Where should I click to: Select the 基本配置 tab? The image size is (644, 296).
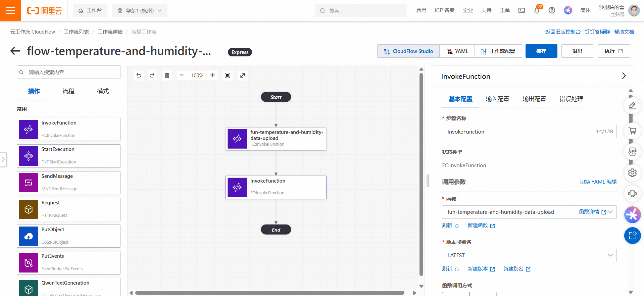tap(460, 99)
